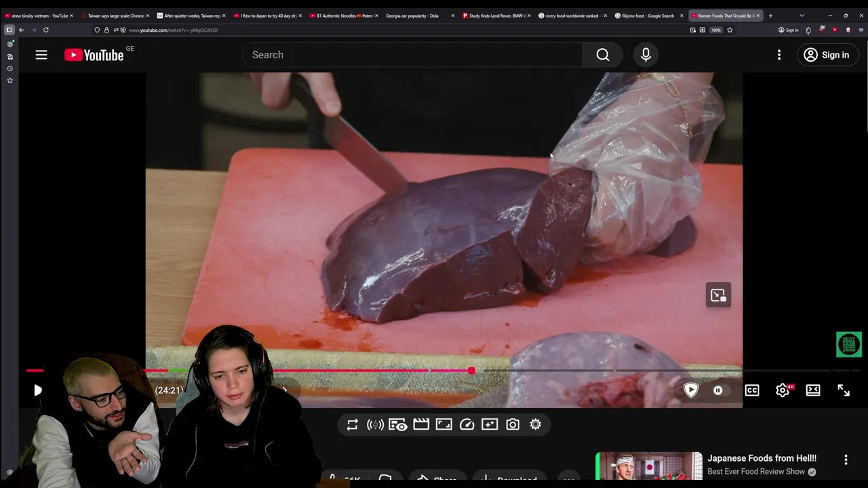
Task: Click the Best Ever Food channel watermark
Action: [848, 344]
